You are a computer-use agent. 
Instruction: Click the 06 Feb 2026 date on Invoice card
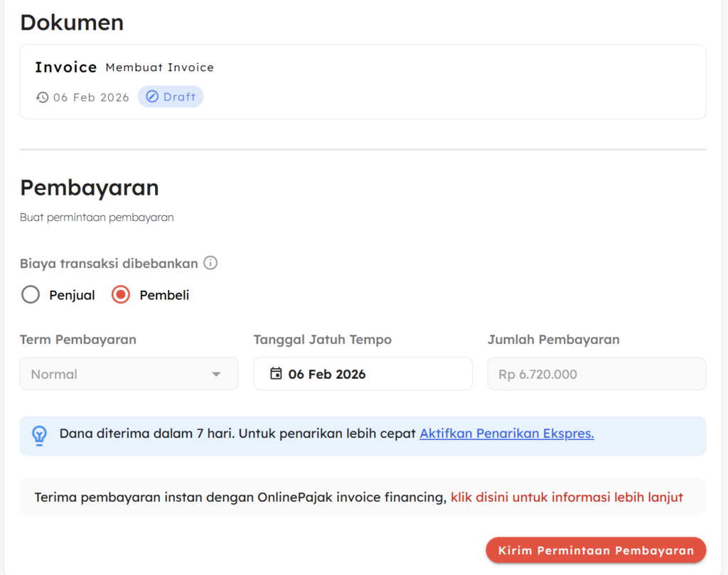(x=91, y=97)
